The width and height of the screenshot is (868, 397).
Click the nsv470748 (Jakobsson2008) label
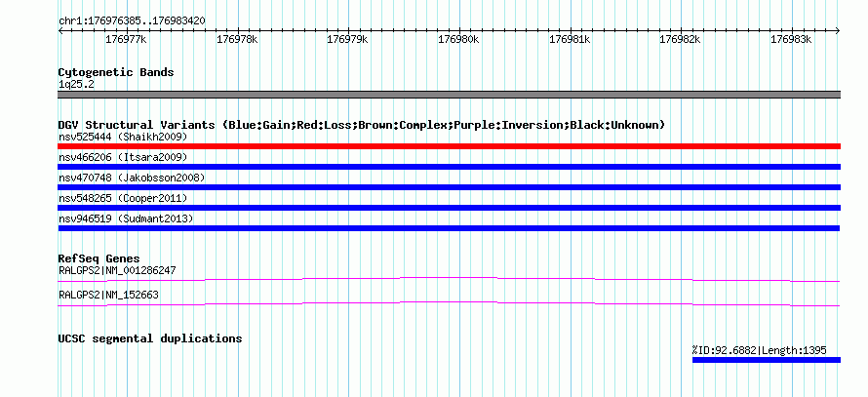[x=132, y=178]
